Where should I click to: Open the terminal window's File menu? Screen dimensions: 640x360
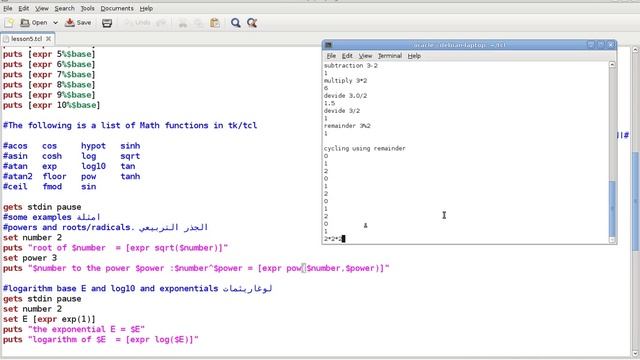[331, 56]
